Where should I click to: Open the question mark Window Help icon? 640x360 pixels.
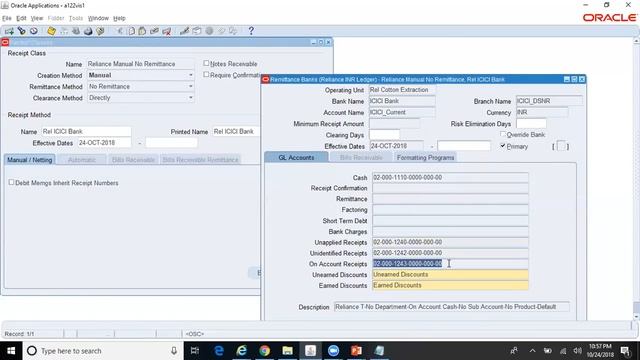pos(251,31)
